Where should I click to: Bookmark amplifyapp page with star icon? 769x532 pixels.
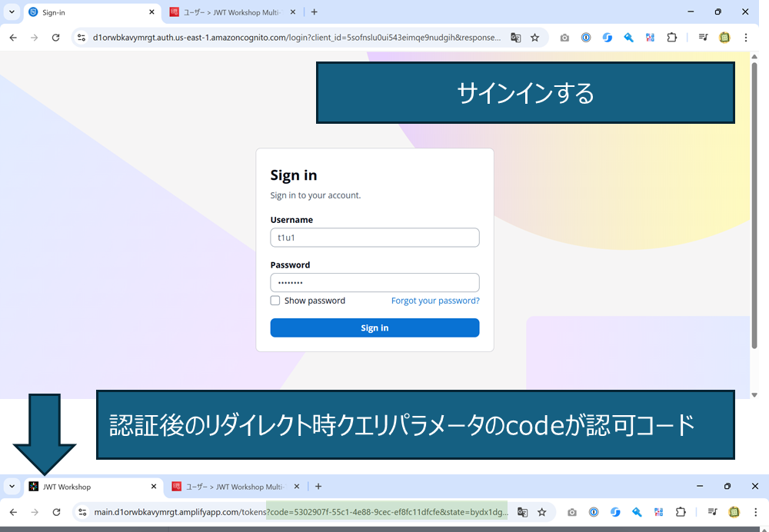(x=542, y=512)
